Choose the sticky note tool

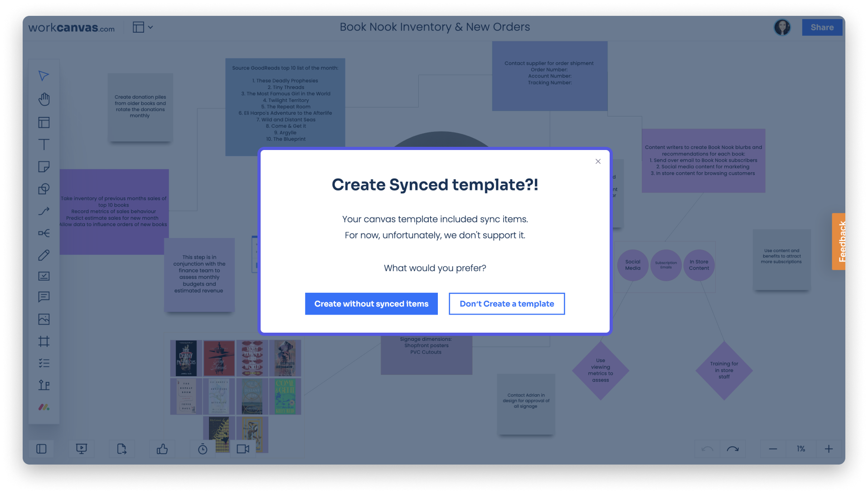tap(44, 167)
